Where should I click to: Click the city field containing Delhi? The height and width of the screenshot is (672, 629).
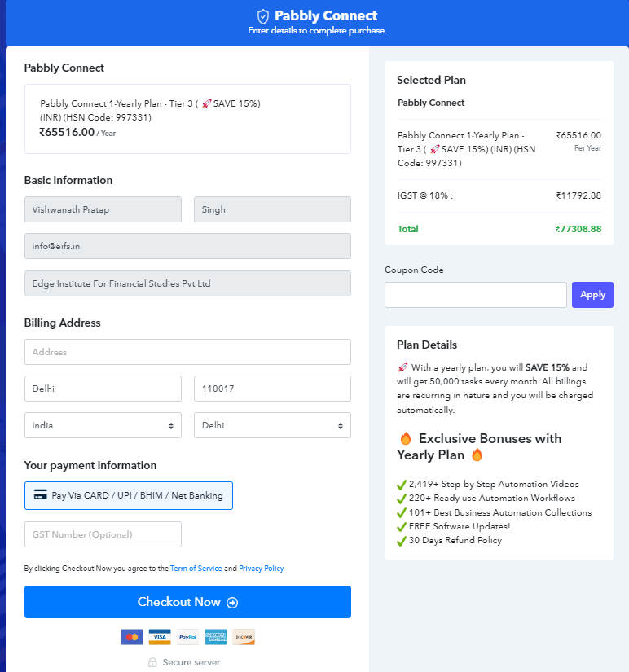(103, 389)
